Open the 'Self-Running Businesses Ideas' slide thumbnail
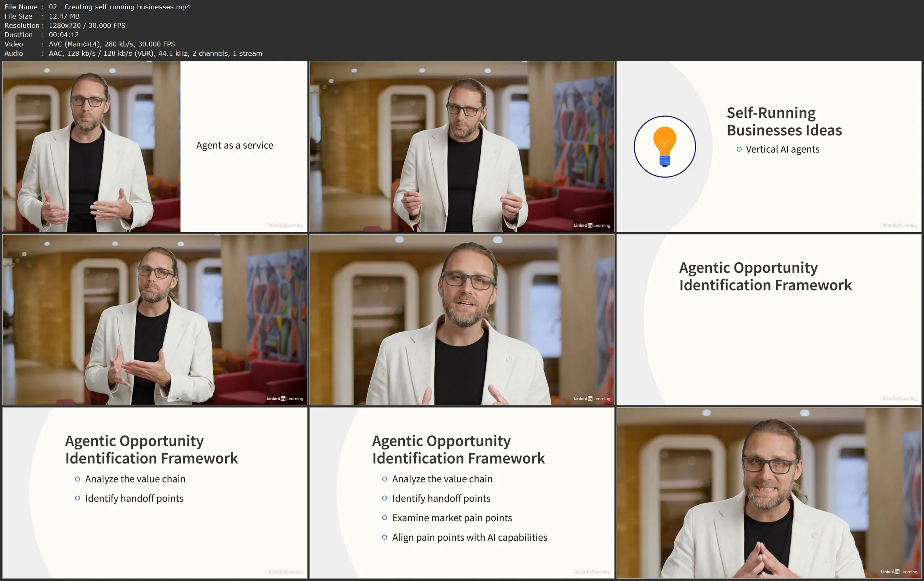924x581 pixels. click(769, 146)
